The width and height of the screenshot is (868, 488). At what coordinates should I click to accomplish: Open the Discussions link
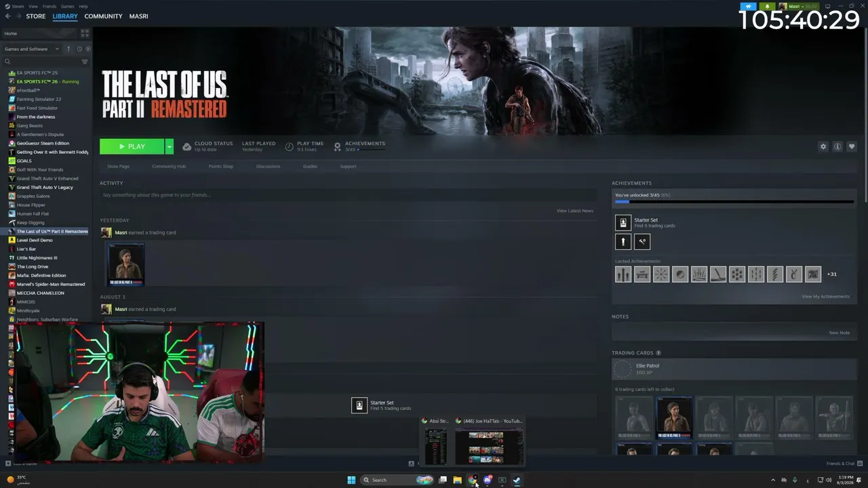[268, 166]
